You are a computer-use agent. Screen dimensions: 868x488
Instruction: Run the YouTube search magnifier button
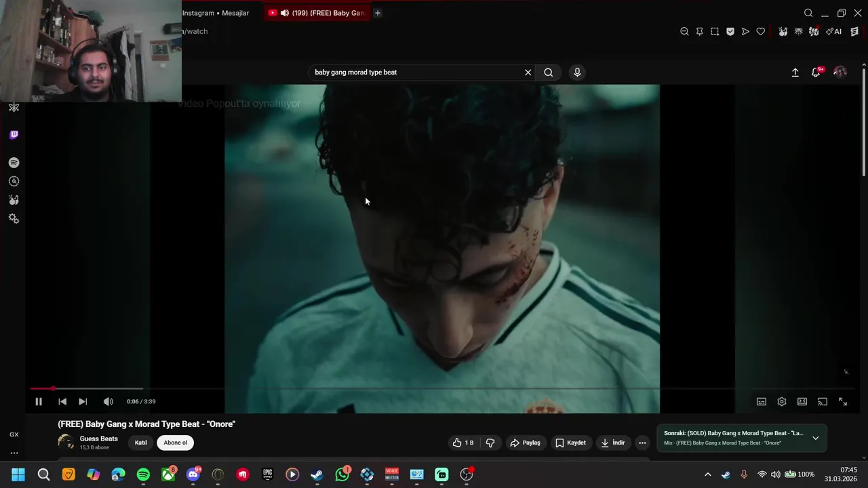coord(549,72)
